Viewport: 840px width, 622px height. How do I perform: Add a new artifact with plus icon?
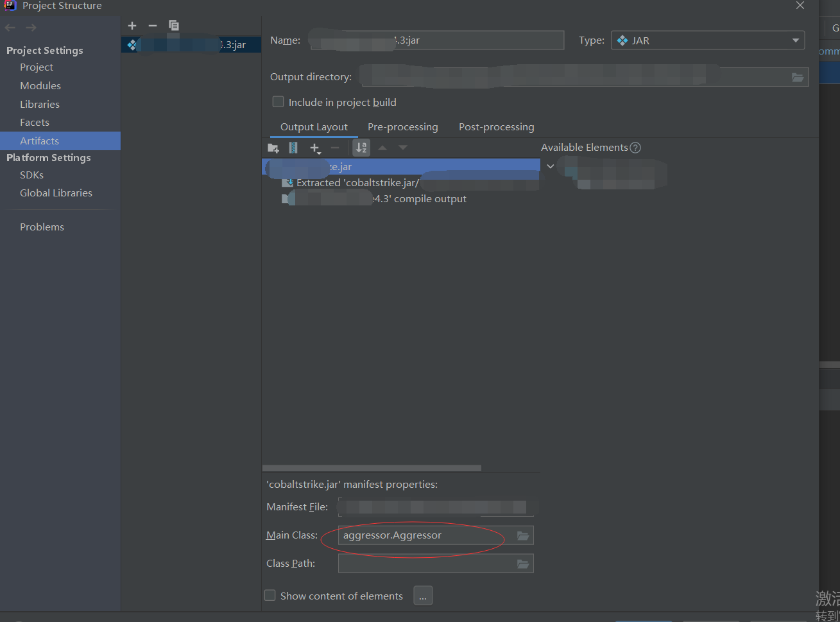[132, 26]
